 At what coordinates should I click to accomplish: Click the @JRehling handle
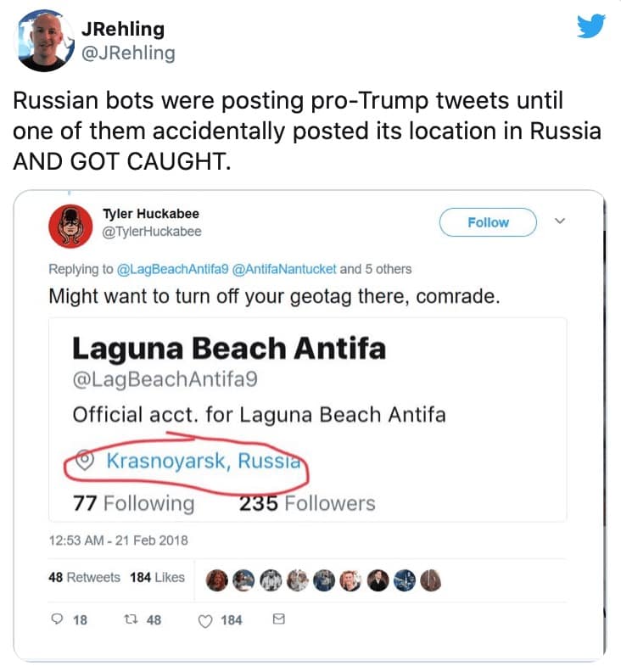(128, 53)
